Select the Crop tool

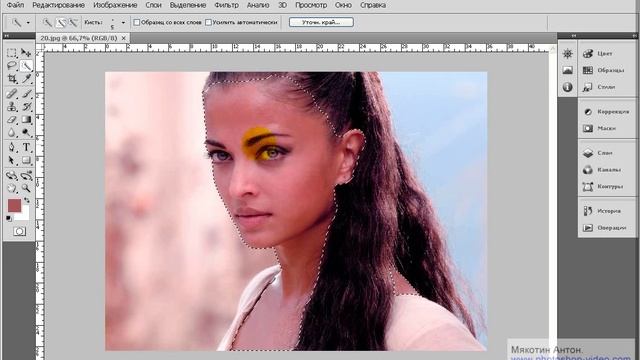pyautogui.click(x=11, y=79)
